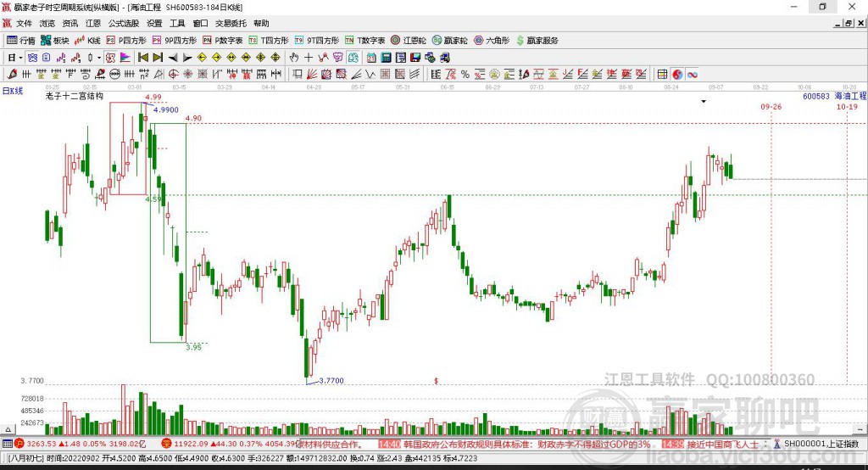Viewport: 868px width, 470px height.
Task: Click the 海油工程 stock name link
Action: (x=850, y=97)
